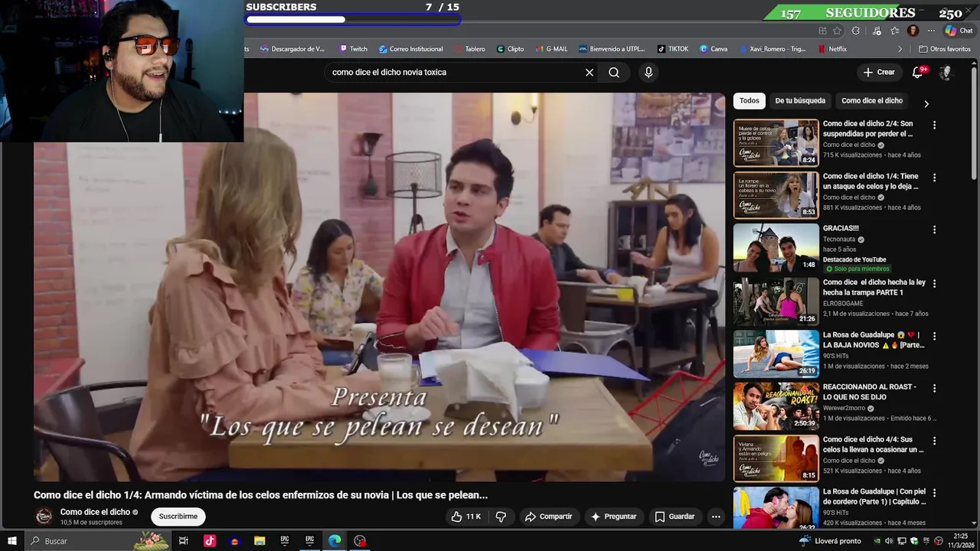The width and height of the screenshot is (980, 551).
Task: Open YouTube notifications bell
Action: tap(918, 72)
